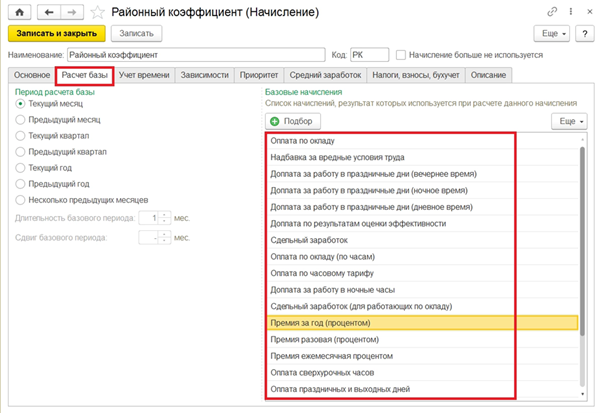Expand the Еще dropdown above list

(x=566, y=121)
